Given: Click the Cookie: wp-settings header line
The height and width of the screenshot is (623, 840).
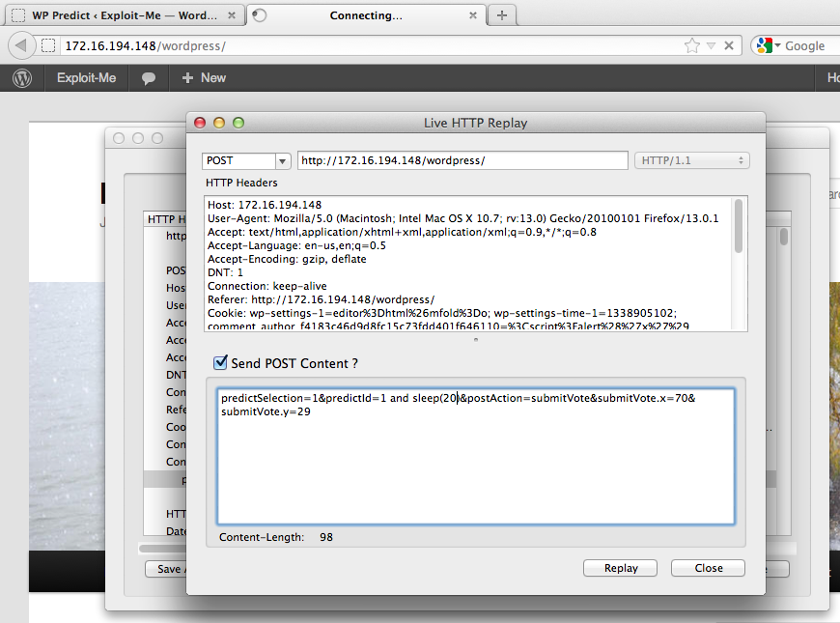Looking at the screenshot, I should pos(442,313).
